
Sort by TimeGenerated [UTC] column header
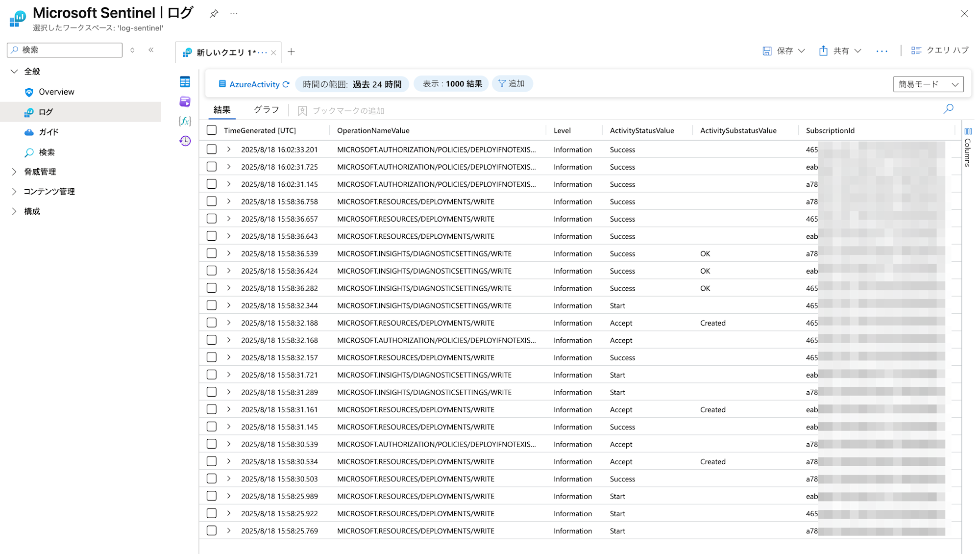(x=260, y=130)
